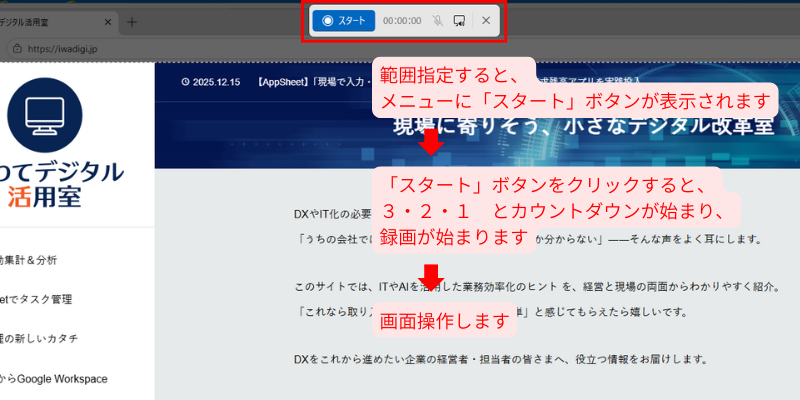Open the Google Workspace sidebar menu item

point(54,379)
